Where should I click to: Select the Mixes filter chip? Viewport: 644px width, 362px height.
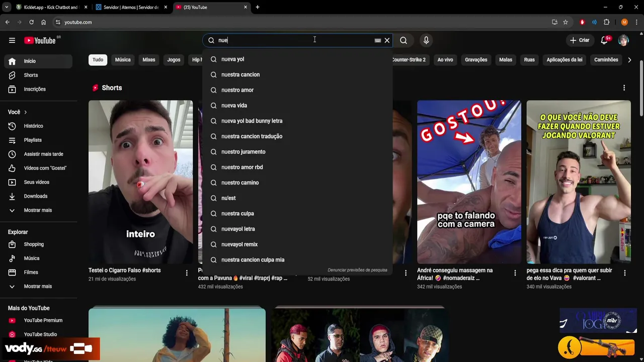pos(149,60)
